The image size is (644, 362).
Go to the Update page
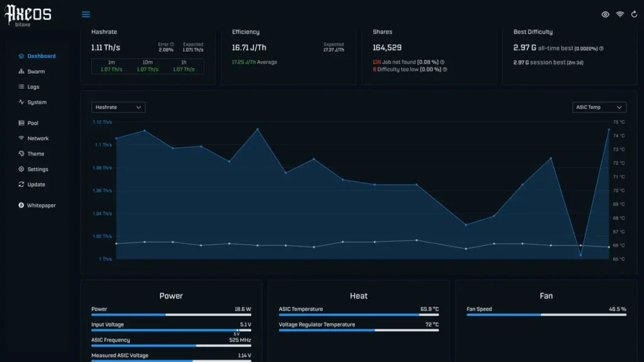tap(36, 185)
